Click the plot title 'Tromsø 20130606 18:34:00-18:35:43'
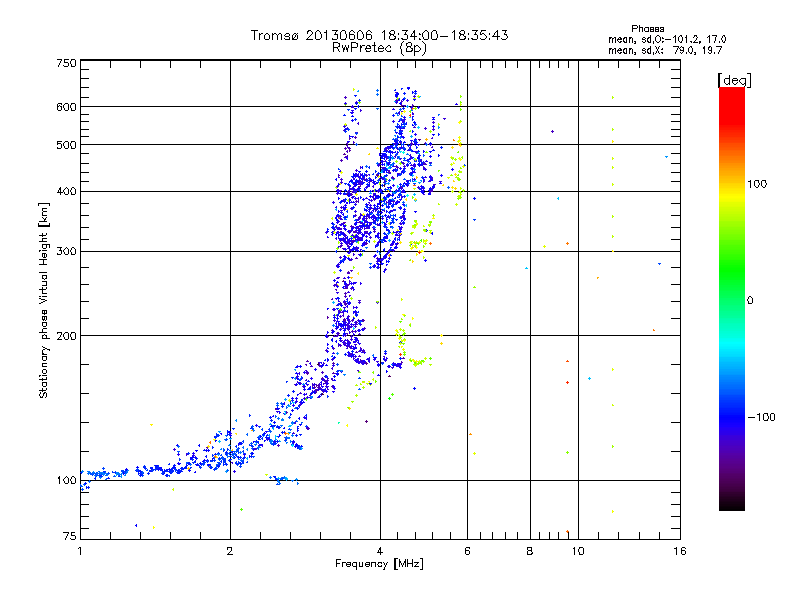The height and width of the screenshot is (600, 800). click(x=379, y=35)
